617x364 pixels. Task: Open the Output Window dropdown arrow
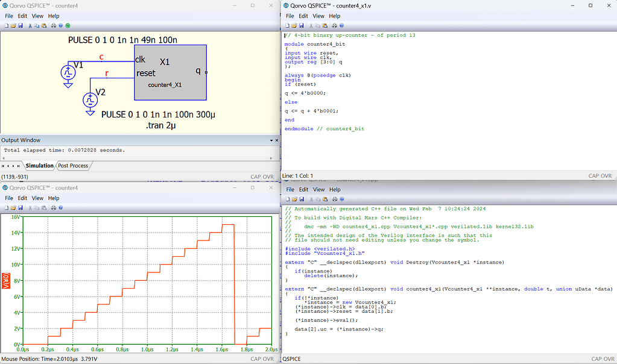click(x=270, y=140)
